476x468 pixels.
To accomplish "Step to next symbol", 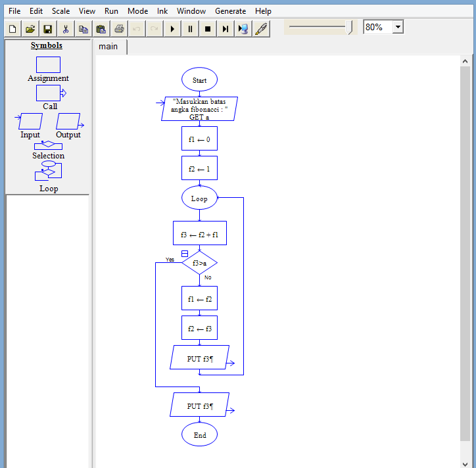I will [x=226, y=29].
